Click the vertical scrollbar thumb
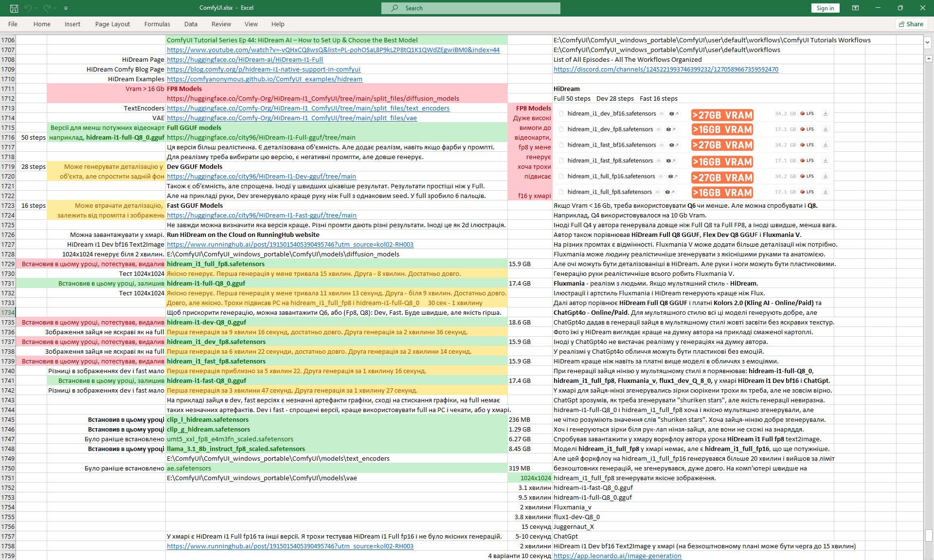The width and height of the screenshot is (934, 560). [928, 535]
